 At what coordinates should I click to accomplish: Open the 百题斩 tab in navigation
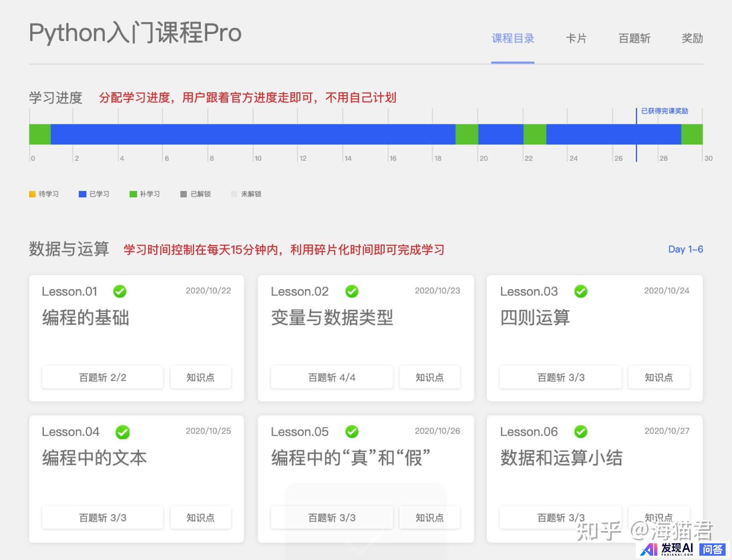634,39
